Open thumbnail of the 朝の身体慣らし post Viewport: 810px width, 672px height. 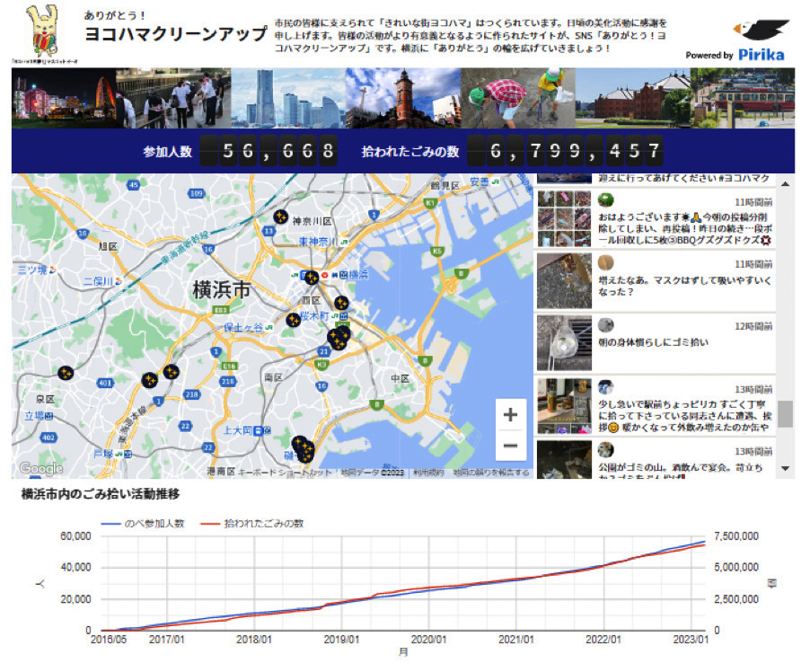pyautogui.click(x=564, y=343)
